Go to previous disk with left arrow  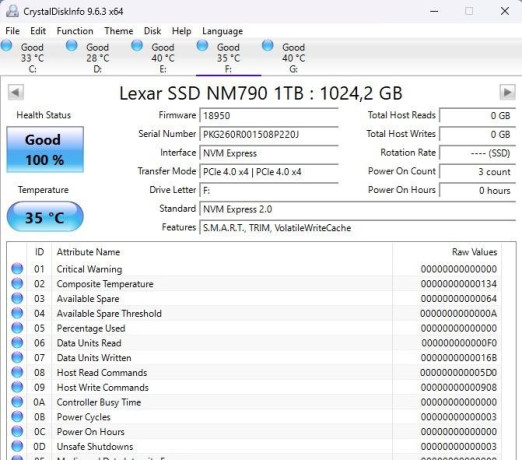coord(16,92)
